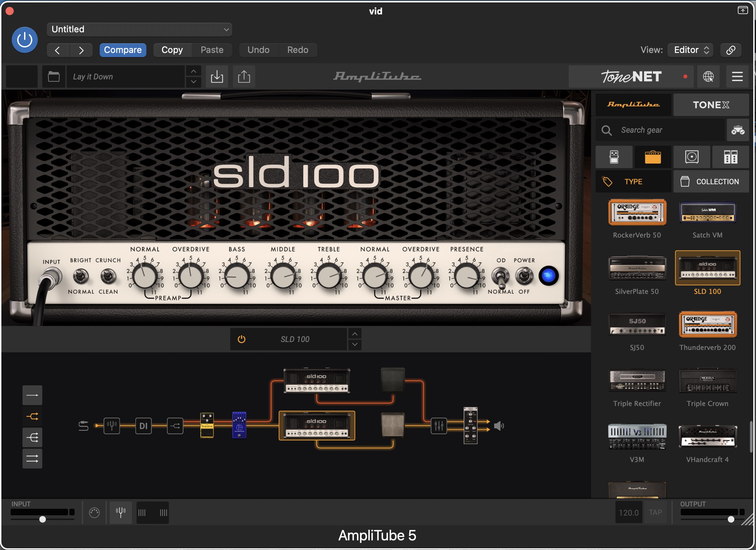Toggle the plugin power bypass button
Viewport: 756px width, 550px height.
[25, 40]
